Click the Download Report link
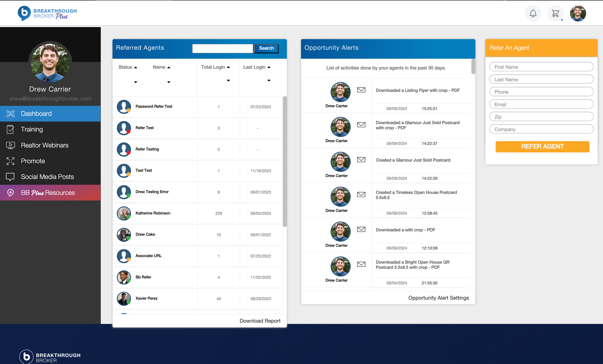 point(260,321)
